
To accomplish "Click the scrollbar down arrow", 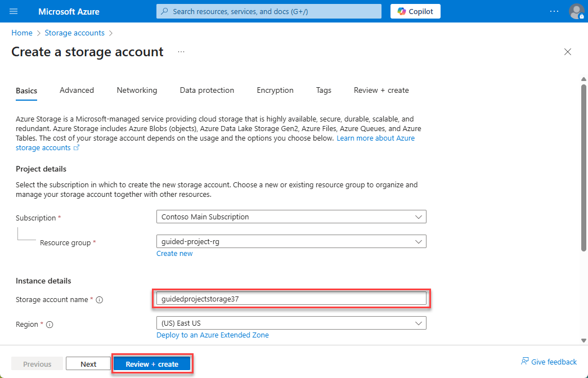I will tap(583, 340).
